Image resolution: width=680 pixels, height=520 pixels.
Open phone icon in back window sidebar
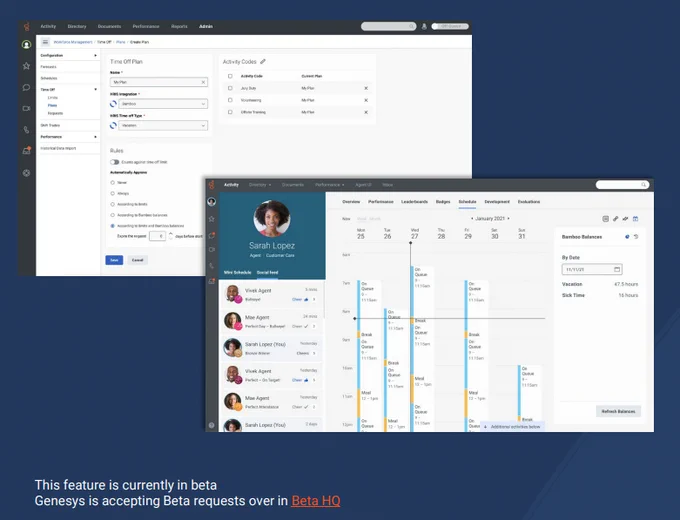(x=26, y=129)
